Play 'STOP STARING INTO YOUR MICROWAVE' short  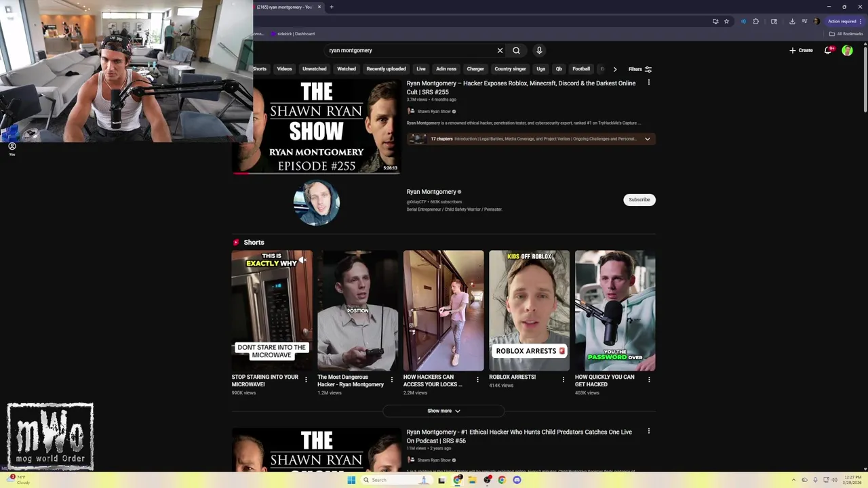272,310
